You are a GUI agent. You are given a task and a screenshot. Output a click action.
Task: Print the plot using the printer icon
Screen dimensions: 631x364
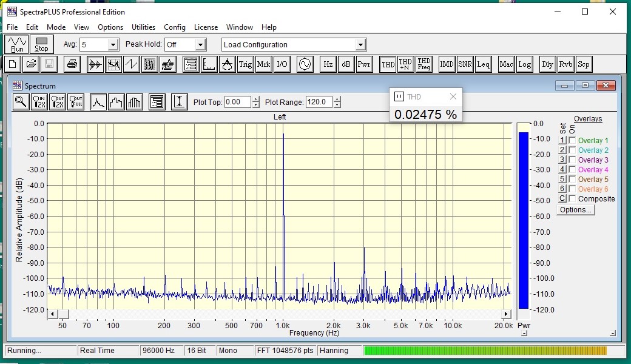coord(72,64)
